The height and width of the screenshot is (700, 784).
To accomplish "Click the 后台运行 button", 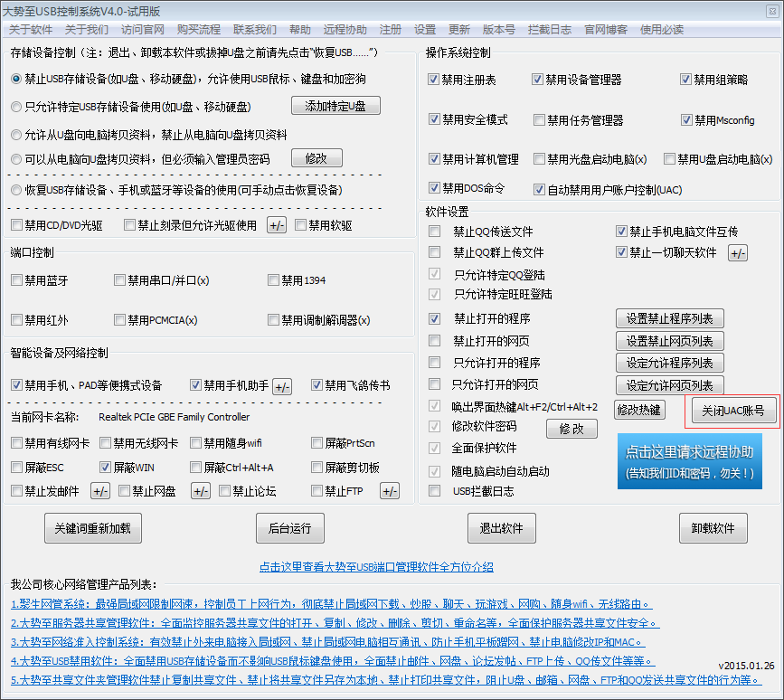I will pyautogui.click(x=289, y=528).
